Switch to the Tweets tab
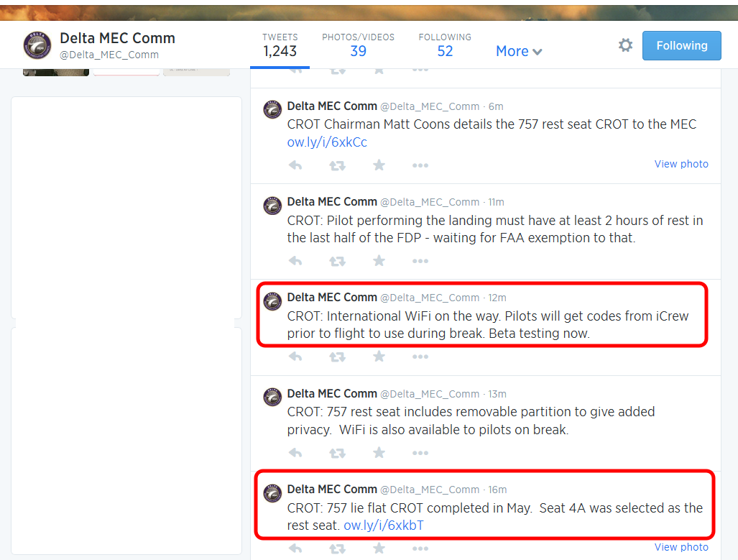The width and height of the screenshot is (738, 560). pos(280,45)
